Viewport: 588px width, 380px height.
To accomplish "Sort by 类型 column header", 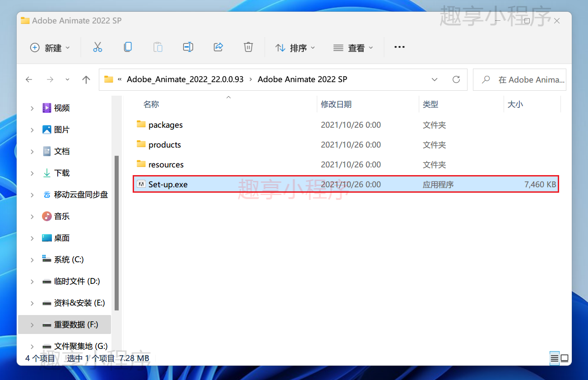I will [431, 104].
